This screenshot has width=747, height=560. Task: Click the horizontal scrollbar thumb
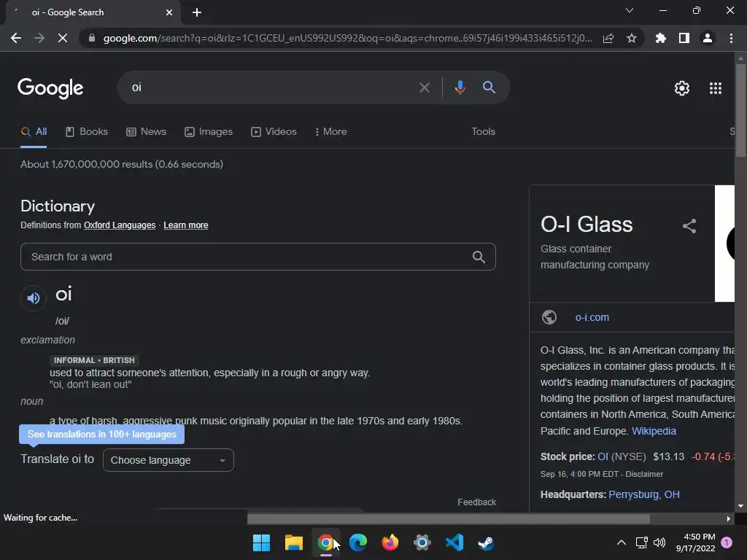point(449,518)
